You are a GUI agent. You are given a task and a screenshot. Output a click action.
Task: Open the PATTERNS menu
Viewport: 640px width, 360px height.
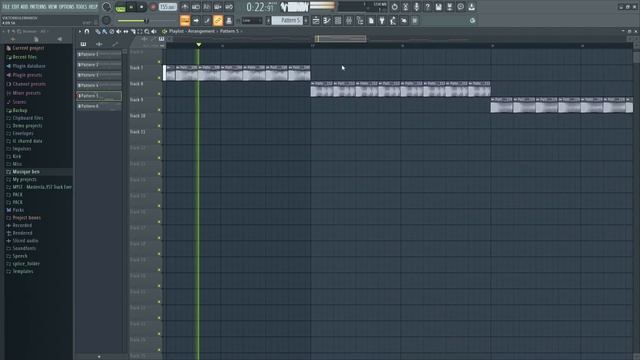tap(38, 7)
